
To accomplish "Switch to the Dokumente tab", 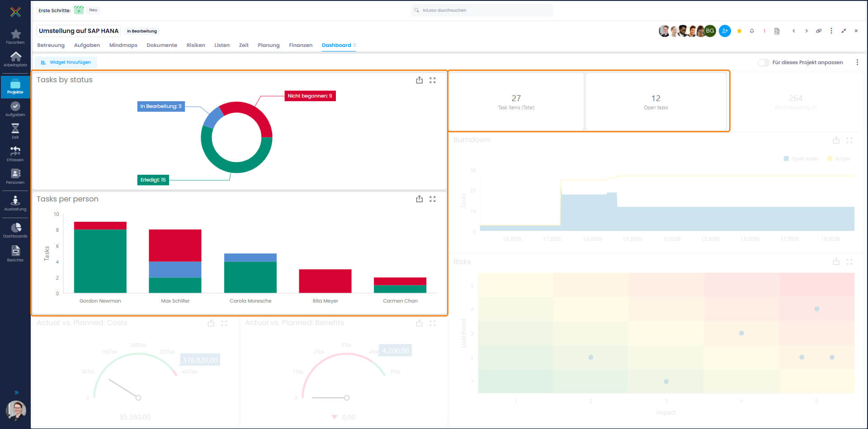I will [162, 45].
